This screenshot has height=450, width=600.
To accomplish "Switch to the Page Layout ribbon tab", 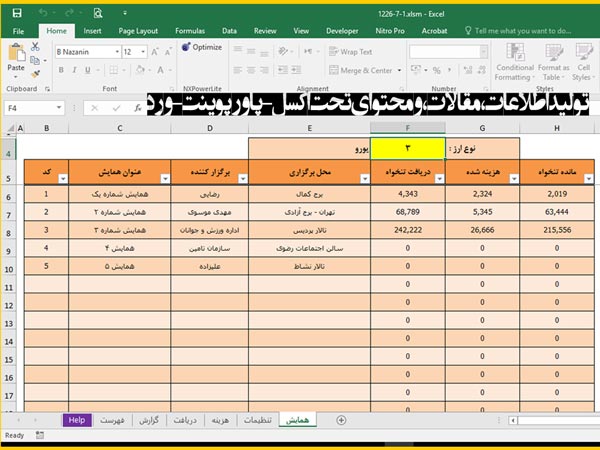I will pos(138,31).
